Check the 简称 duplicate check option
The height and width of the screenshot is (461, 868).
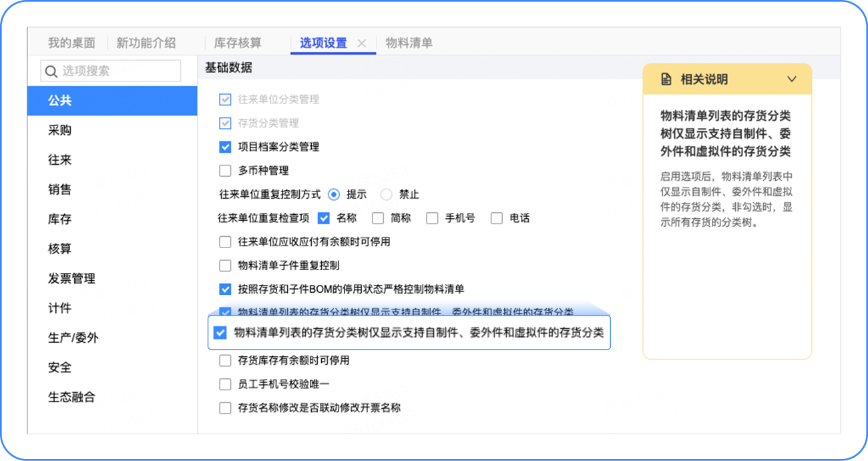[378, 218]
